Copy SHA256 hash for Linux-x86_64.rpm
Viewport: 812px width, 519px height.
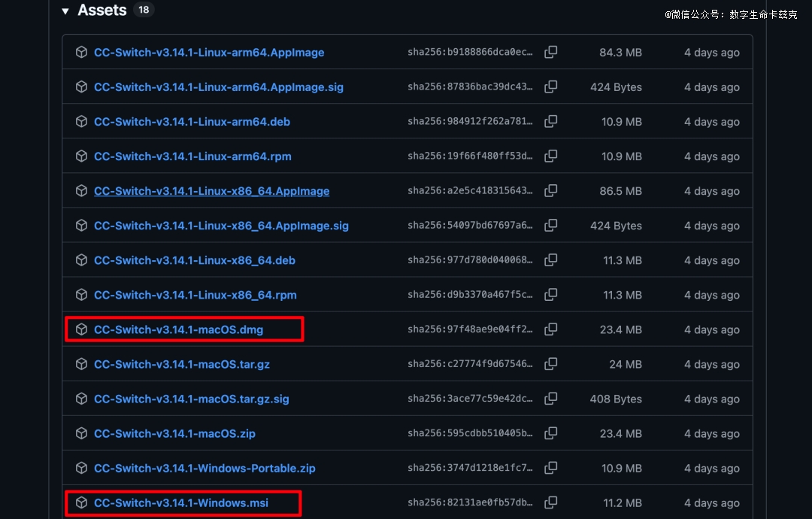[551, 294]
